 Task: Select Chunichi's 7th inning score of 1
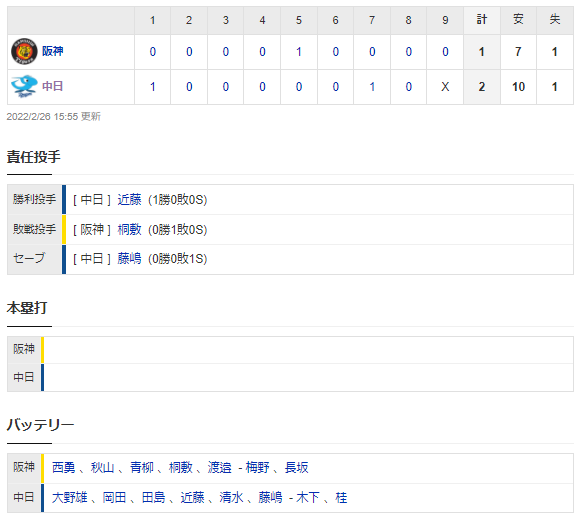372,87
